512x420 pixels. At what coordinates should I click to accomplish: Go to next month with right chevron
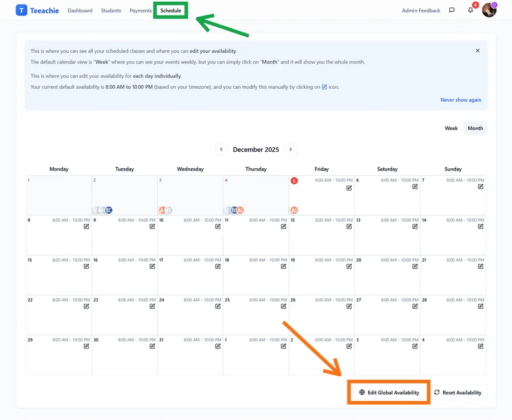(x=291, y=149)
